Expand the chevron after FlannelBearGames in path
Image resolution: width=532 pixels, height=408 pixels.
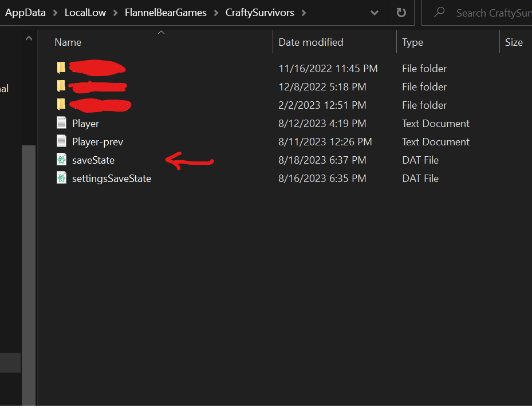click(216, 13)
